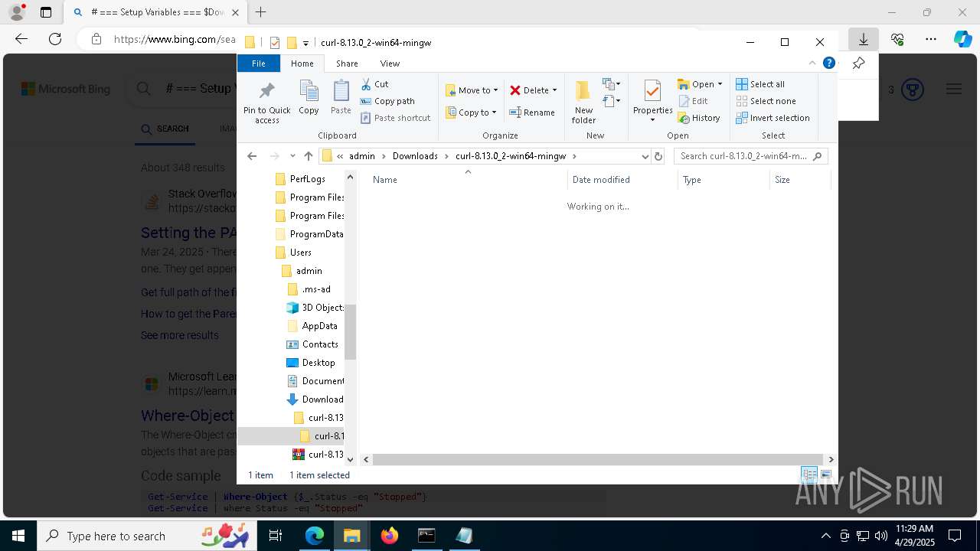Open Copilot in Edge

pyautogui.click(x=962, y=39)
